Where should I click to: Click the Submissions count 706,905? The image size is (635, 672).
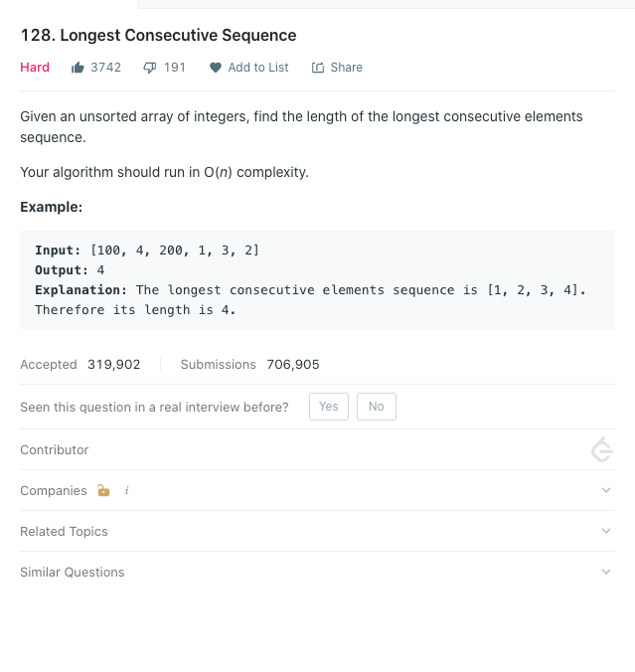pos(293,365)
